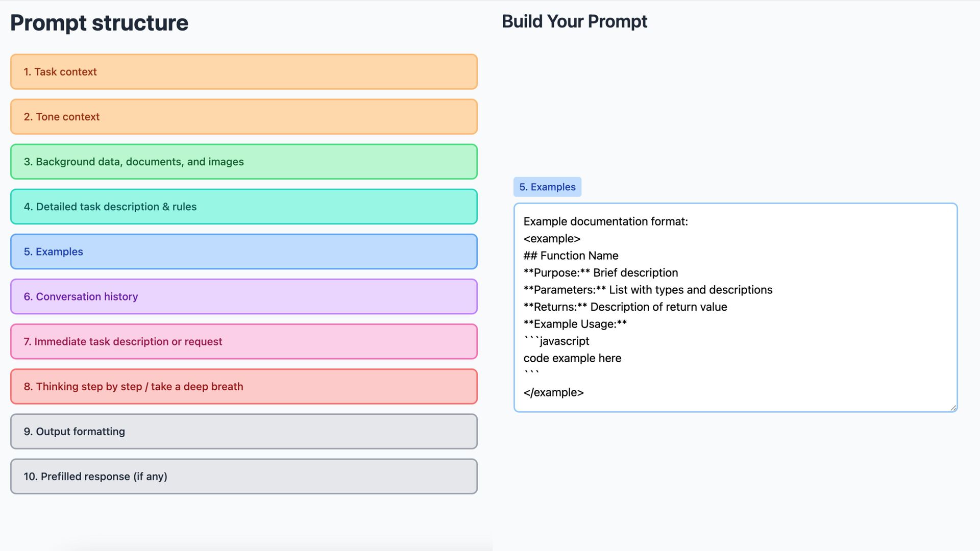Click the Prompt structure heading

point(99,23)
